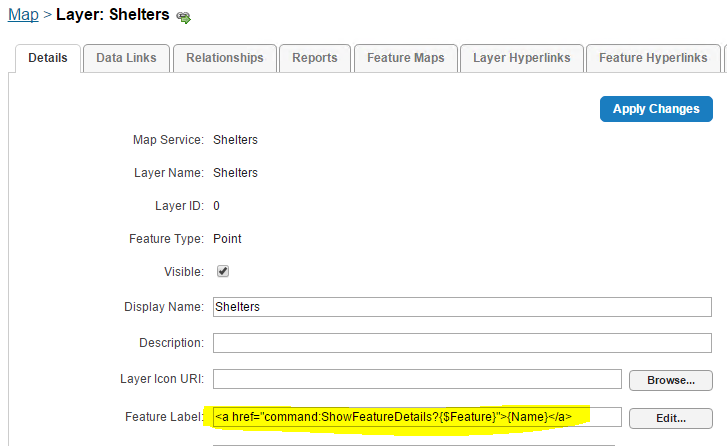Open the Details tab
Screen dimensions: 727x446
pos(48,58)
